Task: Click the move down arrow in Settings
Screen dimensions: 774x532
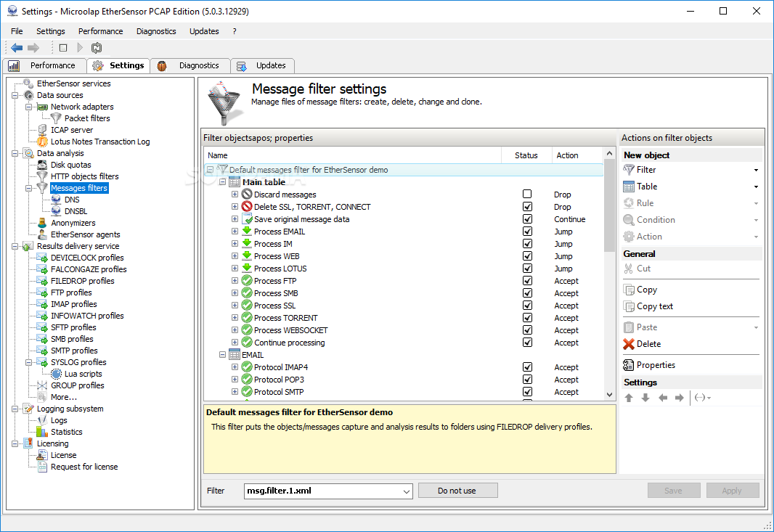Action: 645,398
